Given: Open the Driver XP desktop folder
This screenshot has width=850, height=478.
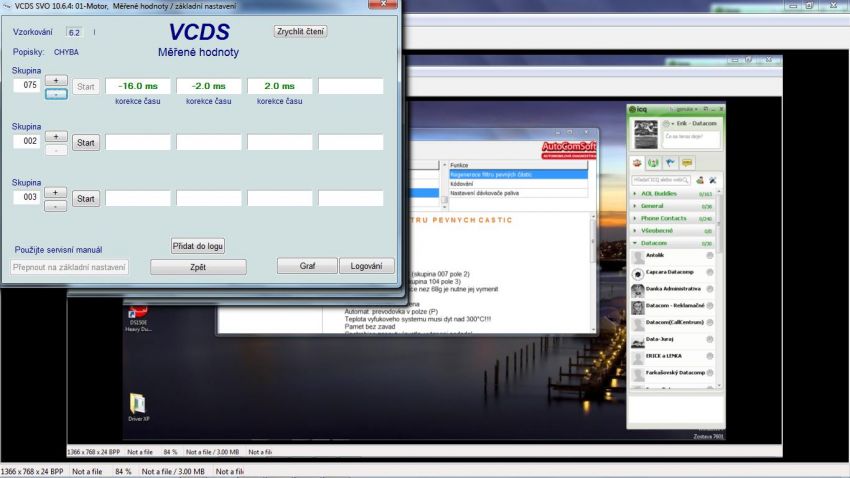Looking at the screenshot, I should pyautogui.click(x=137, y=403).
